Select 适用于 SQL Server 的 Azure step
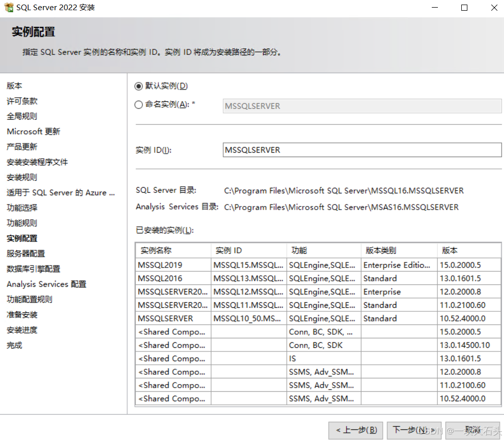This screenshot has width=504, height=440. (x=61, y=192)
